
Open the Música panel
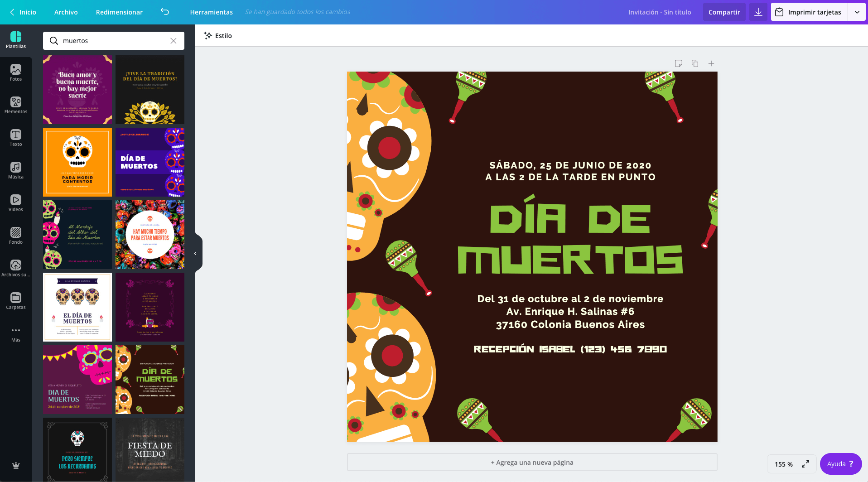point(16,170)
